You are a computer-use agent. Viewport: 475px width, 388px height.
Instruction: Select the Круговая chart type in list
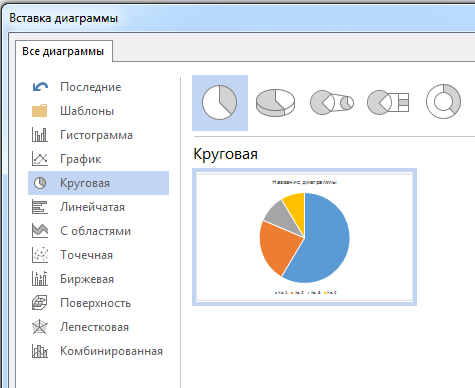(x=98, y=183)
